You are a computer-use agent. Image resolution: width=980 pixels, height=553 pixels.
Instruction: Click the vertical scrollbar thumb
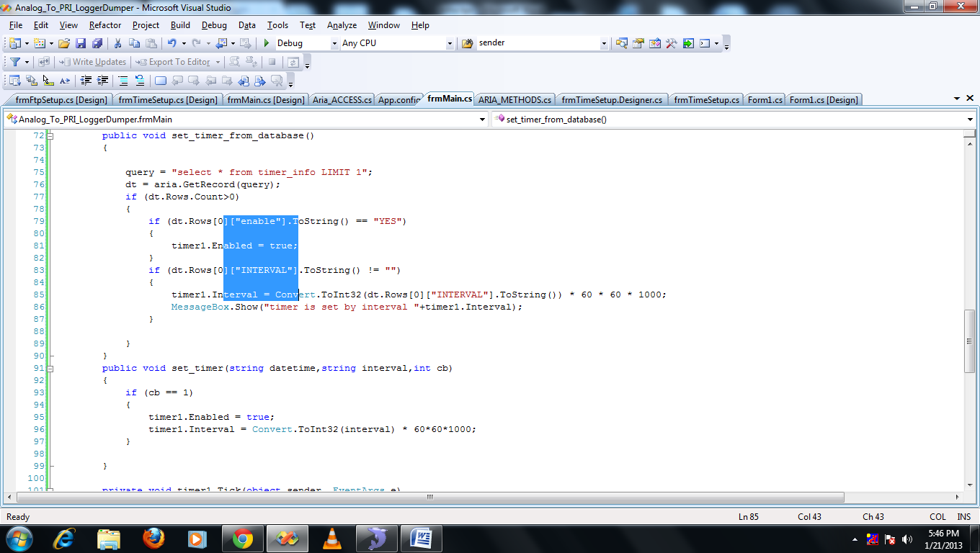coord(970,341)
